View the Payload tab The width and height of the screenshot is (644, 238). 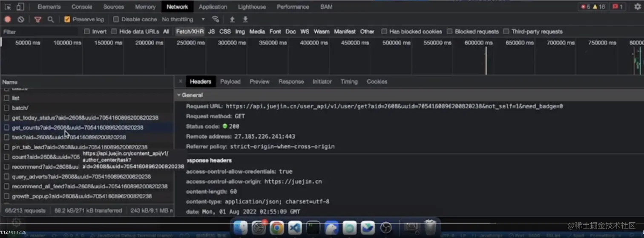pos(230,81)
